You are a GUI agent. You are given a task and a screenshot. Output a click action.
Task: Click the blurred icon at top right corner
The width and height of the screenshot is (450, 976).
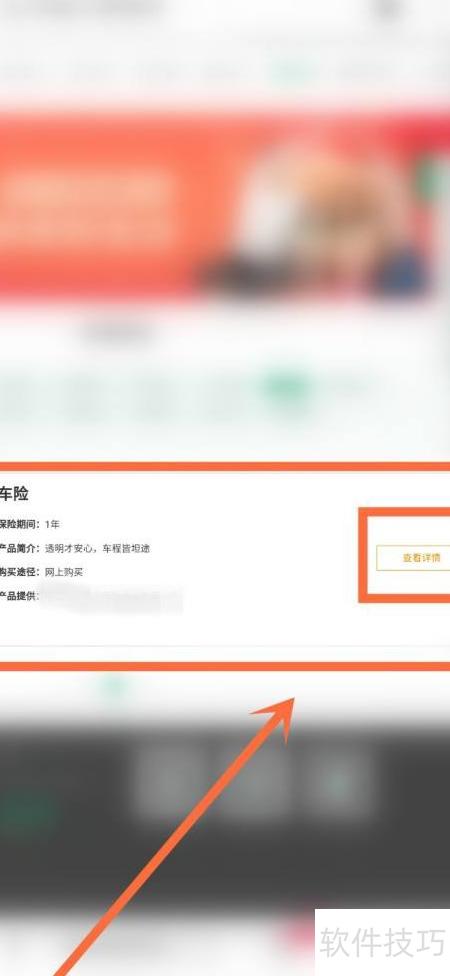tap(388, 9)
